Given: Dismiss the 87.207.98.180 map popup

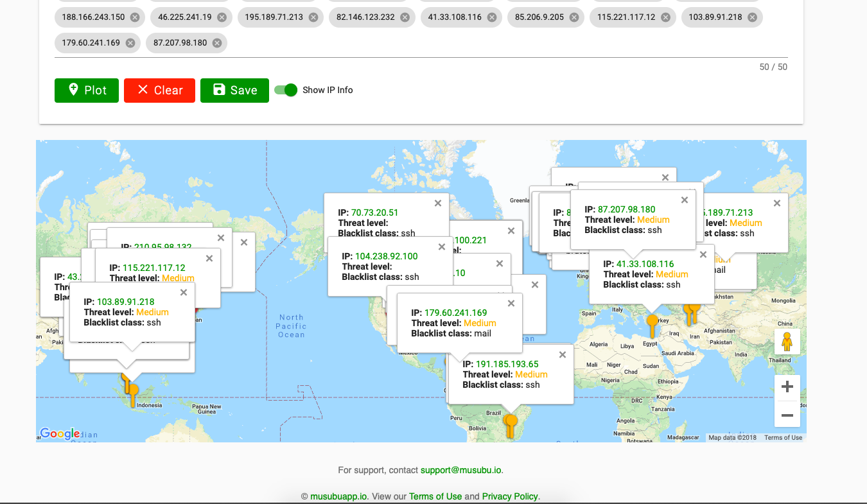Looking at the screenshot, I should click(x=685, y=200).
